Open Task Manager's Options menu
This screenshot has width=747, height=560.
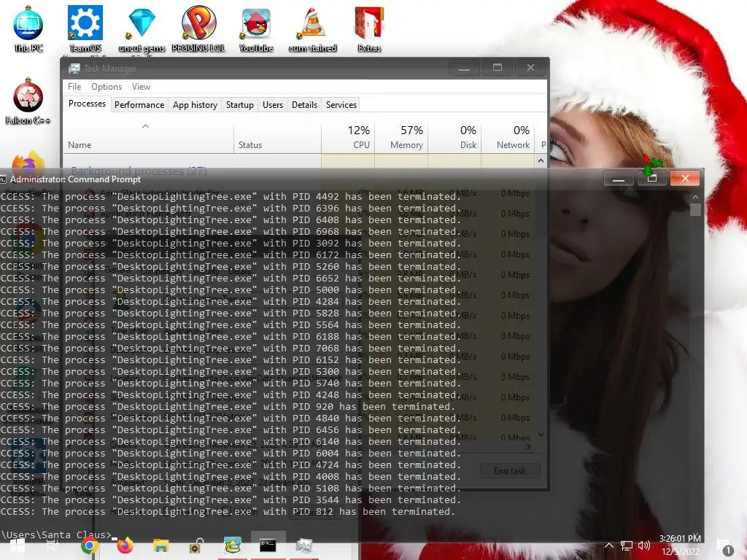click(x=107, y=87)
